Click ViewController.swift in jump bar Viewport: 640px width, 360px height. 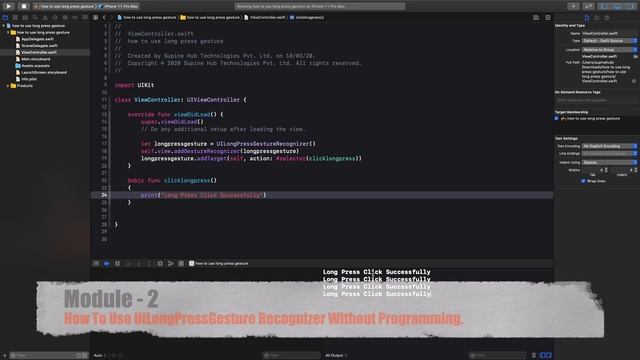(265, 18)
